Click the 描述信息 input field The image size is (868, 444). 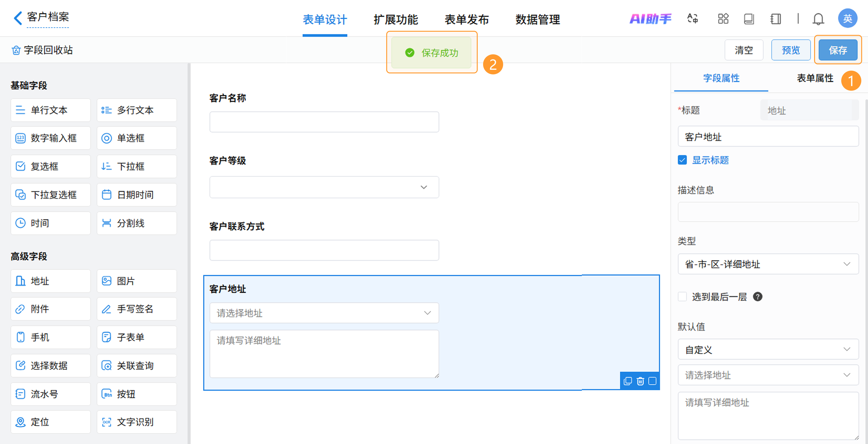tap(768, 212)
